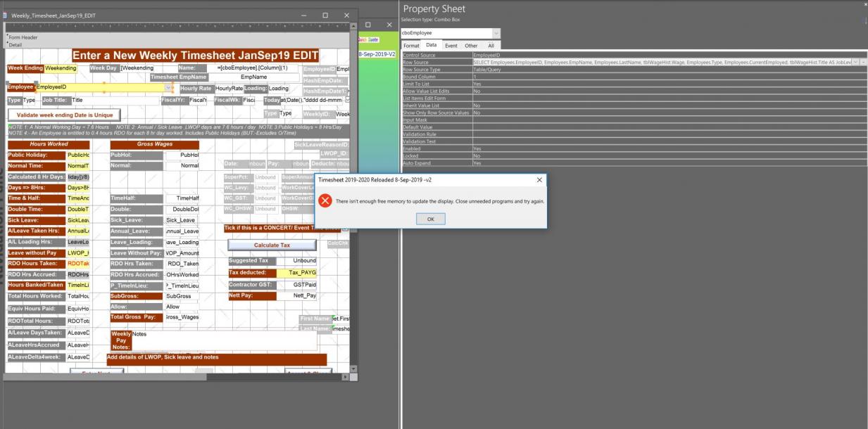Tick the checkbox beside the Today field
Screen dimensions: 868x429
coord(347,100)
